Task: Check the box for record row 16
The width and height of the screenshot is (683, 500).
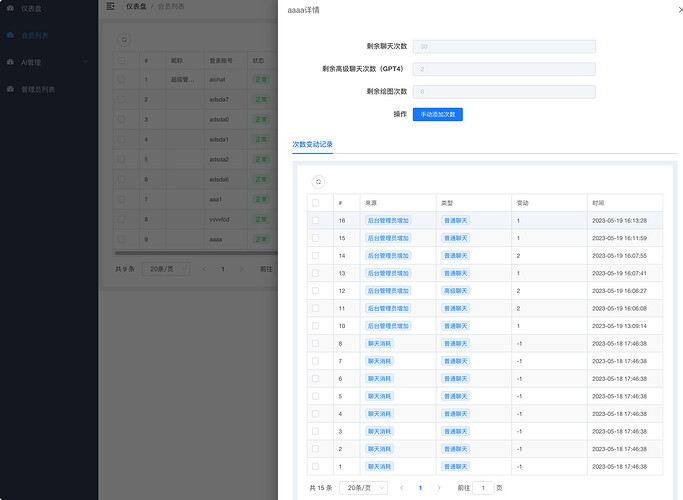Action: coord(315,220)
